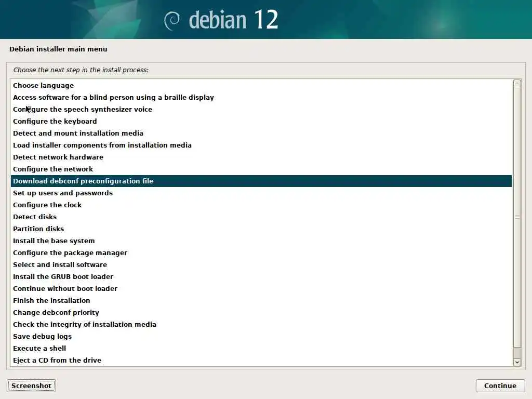The height and width of the screenshot is (399, 532).
Task: Choose Install the base system
Action: pos(261,241)
